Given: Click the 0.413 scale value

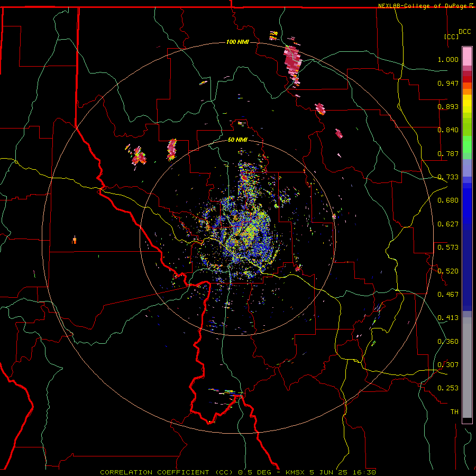Looking at the screenshot, I should point(448,318).
